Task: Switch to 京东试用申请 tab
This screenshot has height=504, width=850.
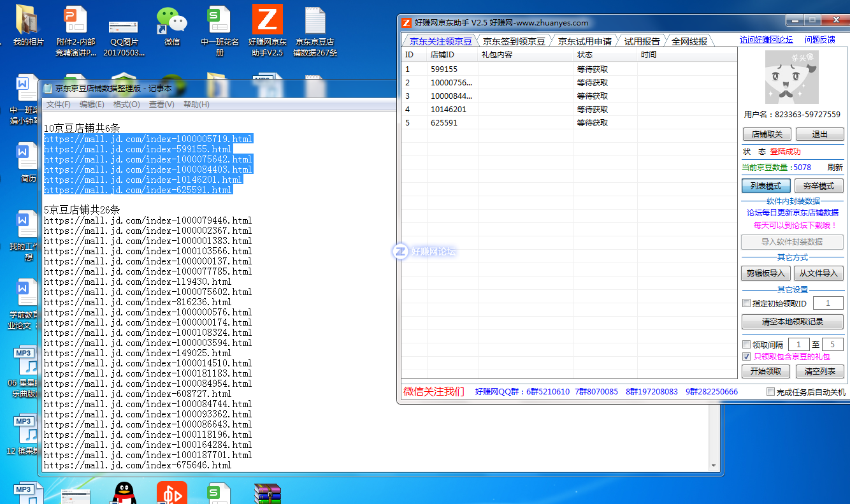Action: (x=584, y=41)
